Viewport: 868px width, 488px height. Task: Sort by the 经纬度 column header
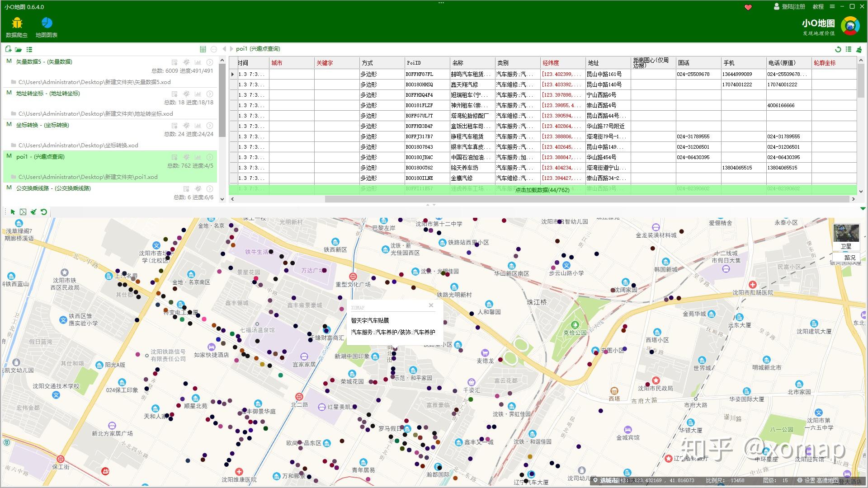click(x=563, y=63)
